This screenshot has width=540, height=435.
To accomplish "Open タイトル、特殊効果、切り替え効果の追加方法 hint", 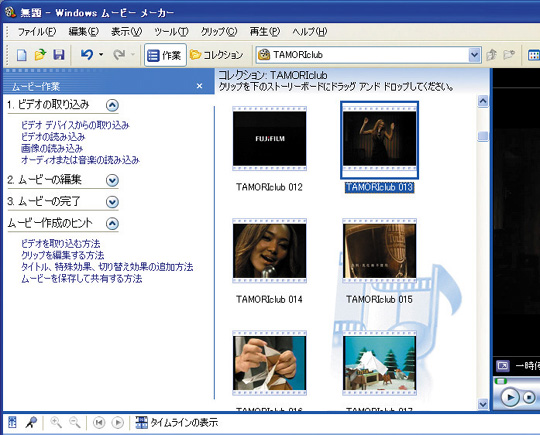I will (107, 267).
